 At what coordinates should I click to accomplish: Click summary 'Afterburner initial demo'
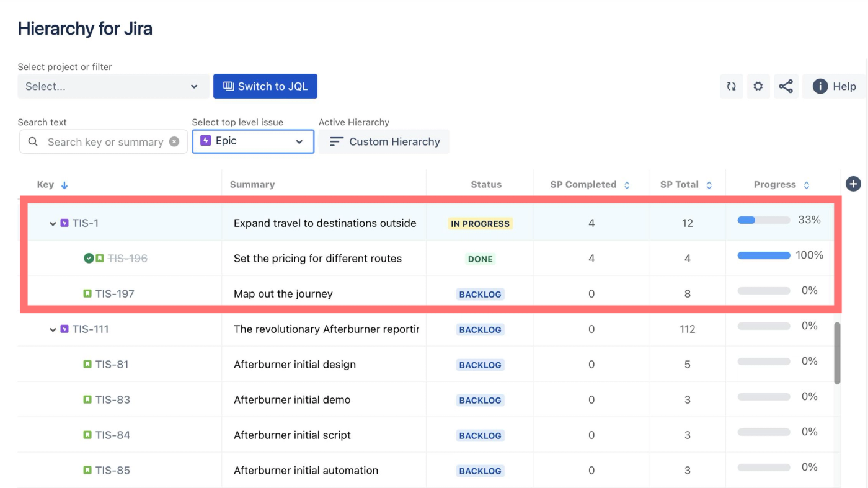point(292,400)
